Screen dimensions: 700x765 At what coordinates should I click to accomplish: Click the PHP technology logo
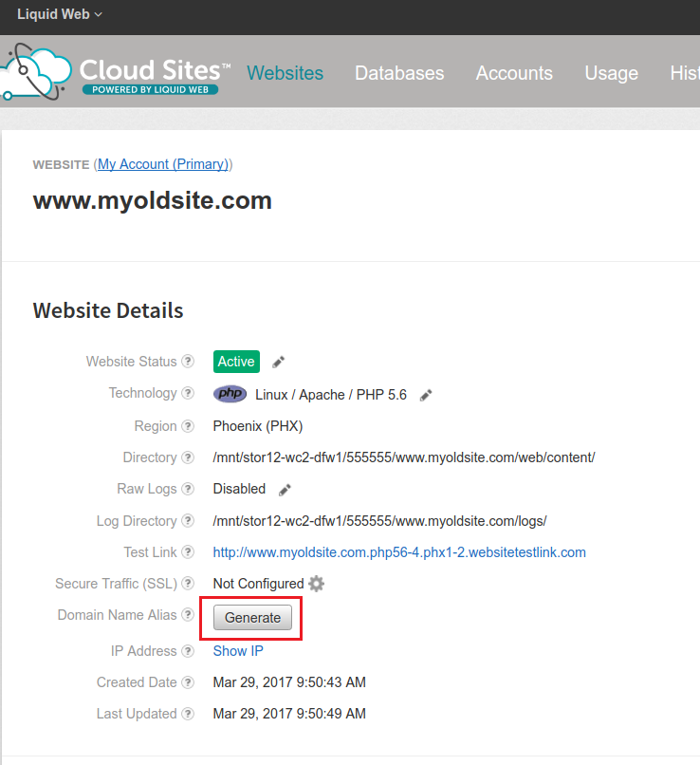[x=230, y=394]
